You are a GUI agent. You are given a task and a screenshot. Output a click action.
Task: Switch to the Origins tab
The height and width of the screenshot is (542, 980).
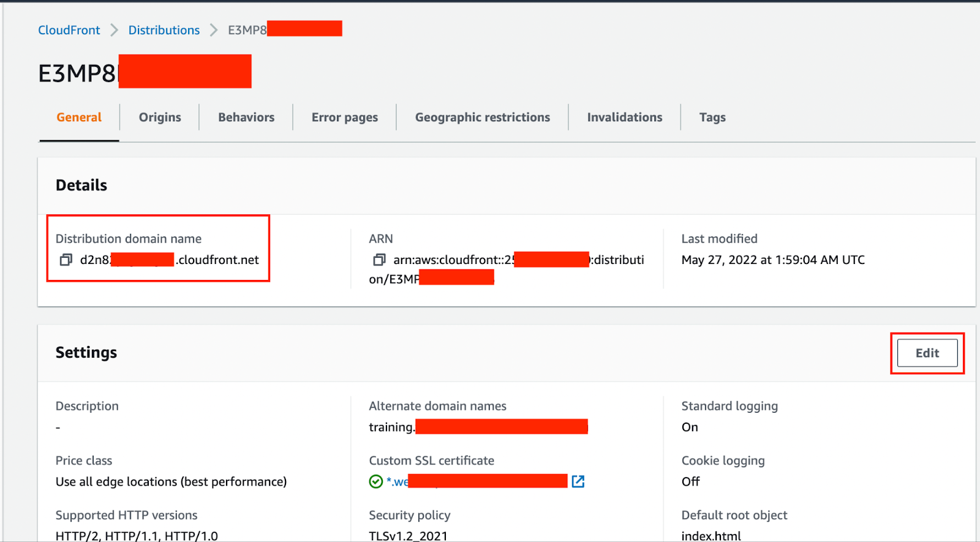point(160,117)
